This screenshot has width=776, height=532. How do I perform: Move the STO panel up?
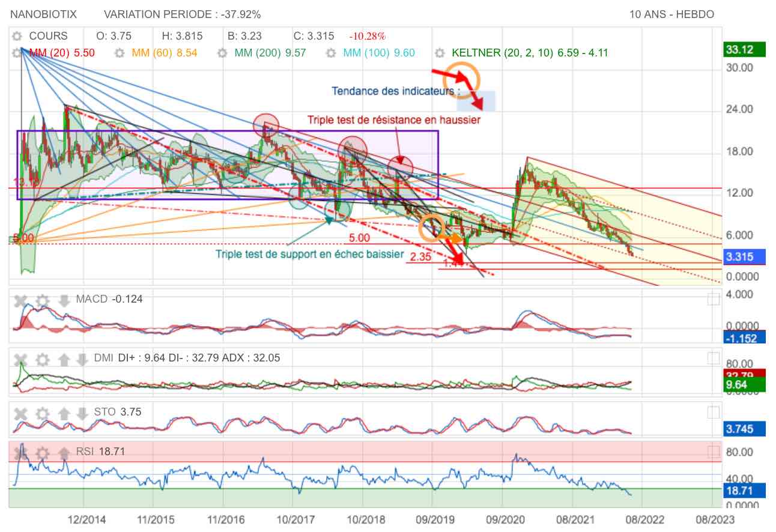coord(64,413)
